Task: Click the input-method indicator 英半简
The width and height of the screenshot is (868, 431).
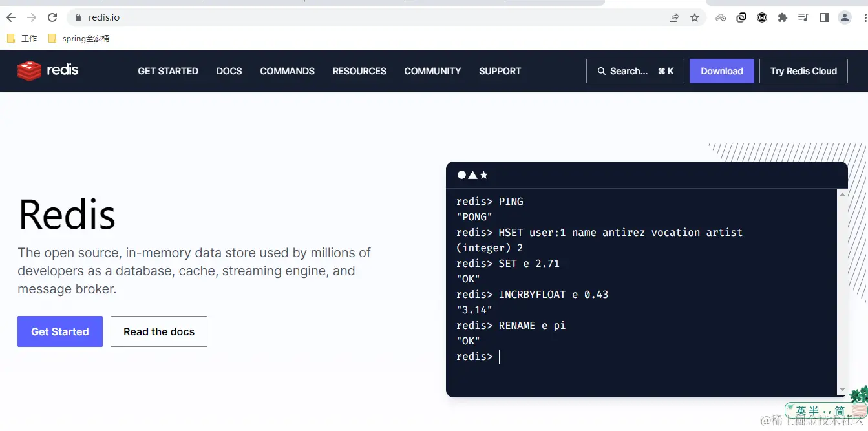Action: tap(820, 411)
